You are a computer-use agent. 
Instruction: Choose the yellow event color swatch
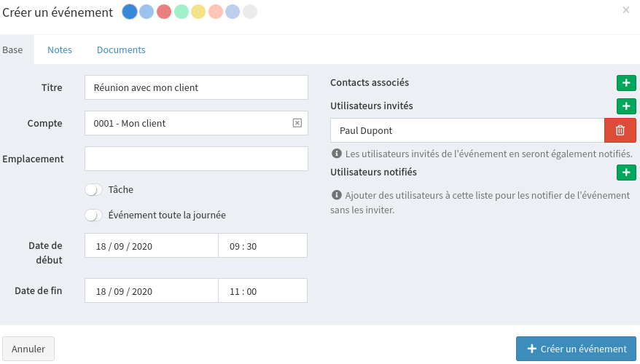198,12
